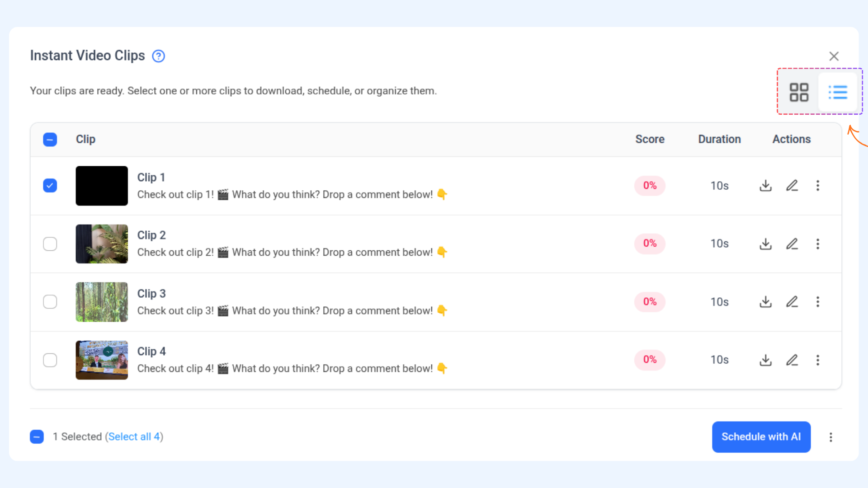
Task: Open the Clip 3 forest thumbnail
Action: [102, 302]
